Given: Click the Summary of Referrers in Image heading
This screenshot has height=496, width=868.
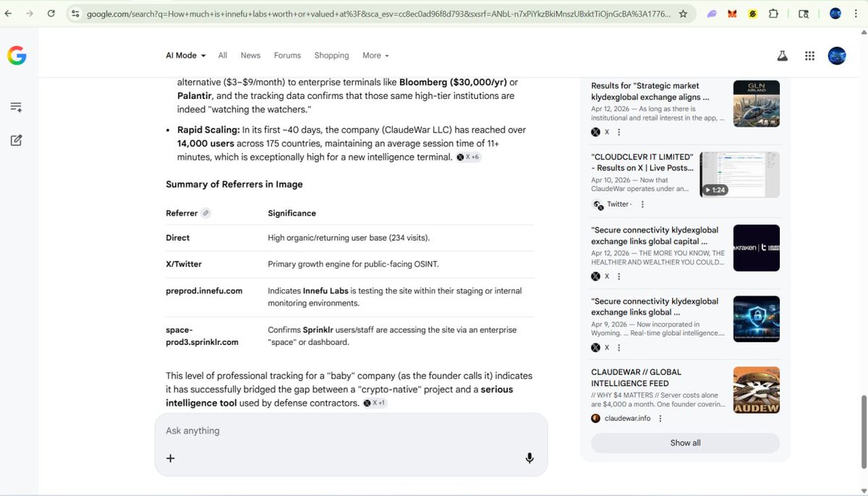Looking at the screenshot, I should point(234,184).
